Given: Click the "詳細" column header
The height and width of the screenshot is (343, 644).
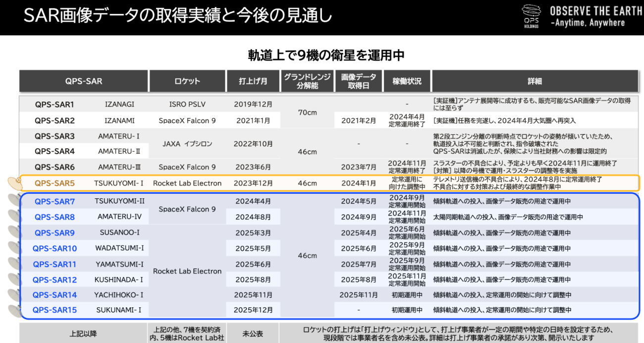Looking at the screenshot, I should pos(535,81).
